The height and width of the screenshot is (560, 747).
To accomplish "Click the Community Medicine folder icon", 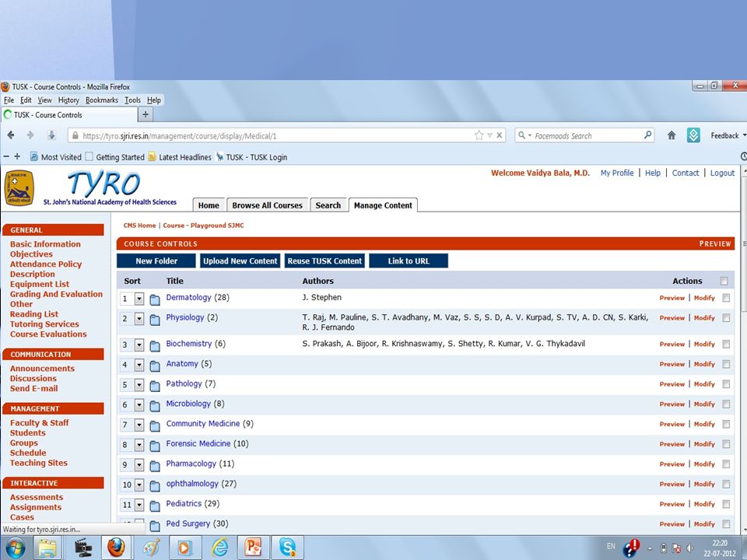I will [x=155, y=426].
